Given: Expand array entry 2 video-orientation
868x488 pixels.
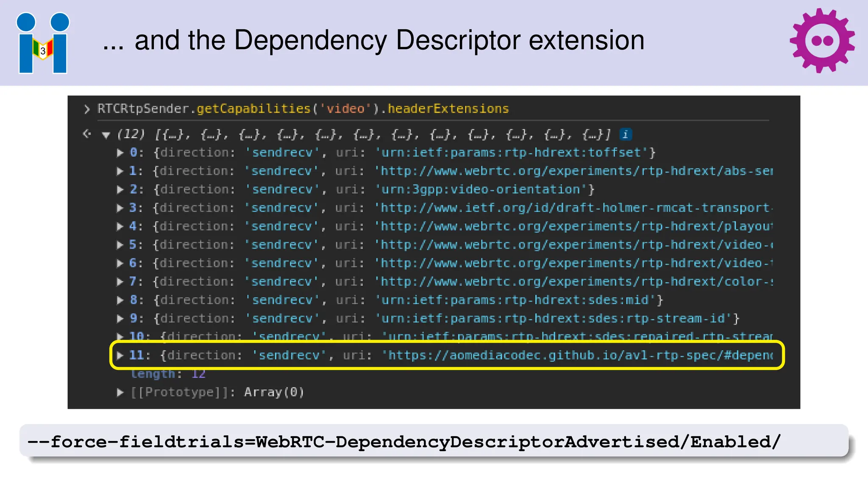Looking at the screenshot, I should coord(120,189).
